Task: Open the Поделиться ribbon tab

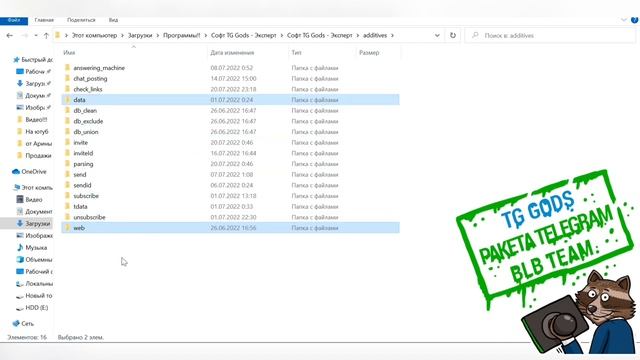Action: 81,20
